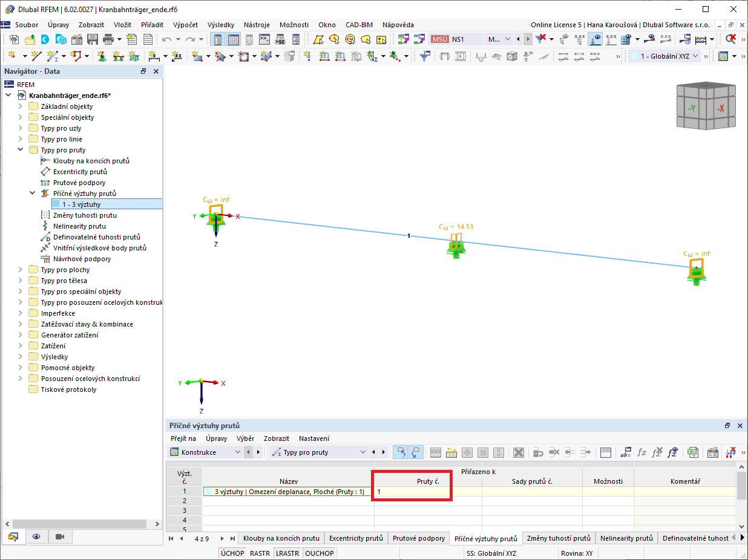748x560 pixels.
Task: Toggle the LRASTR status button
Action: 287,553
